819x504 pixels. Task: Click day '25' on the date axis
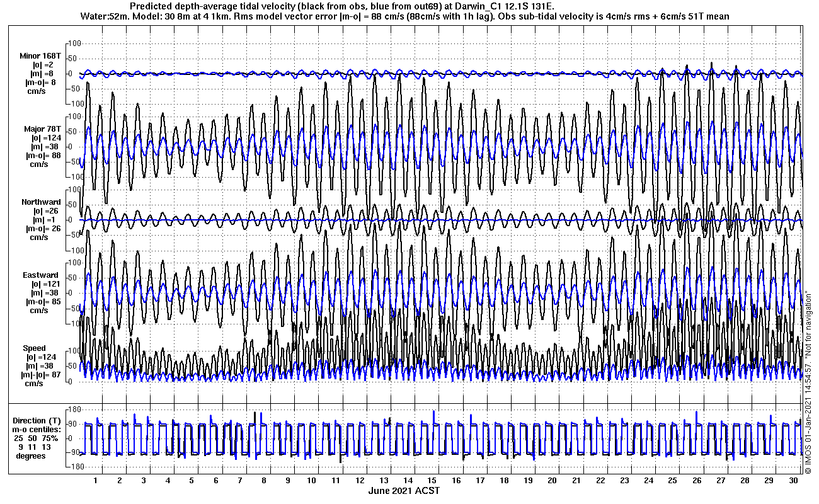pos(672,481)
